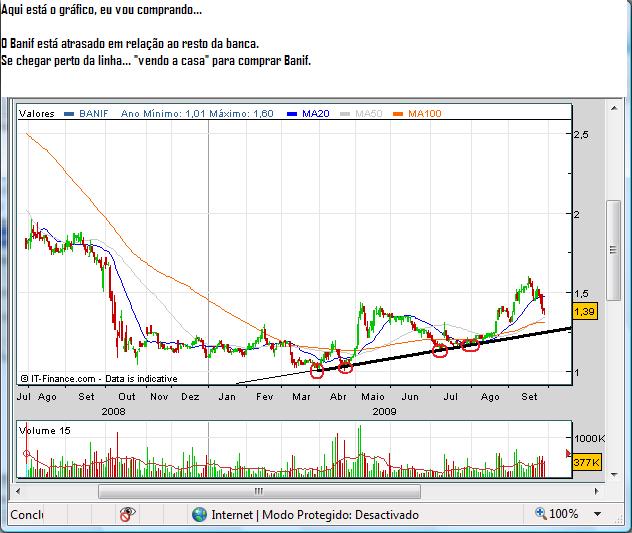
Task: Click the 'Modo Protegido: Desactivado' status text
Action: tap(340, 515)
